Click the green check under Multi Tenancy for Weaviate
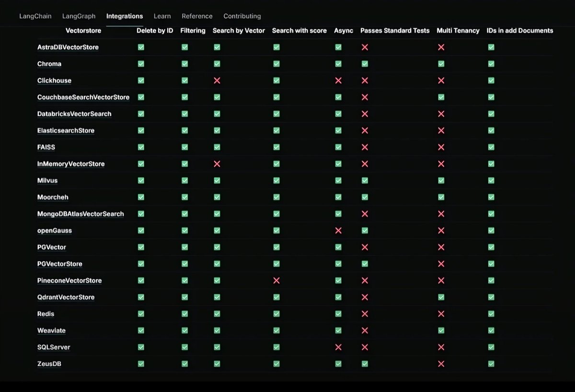Screen dimensions: 575x392 [441, 330]
